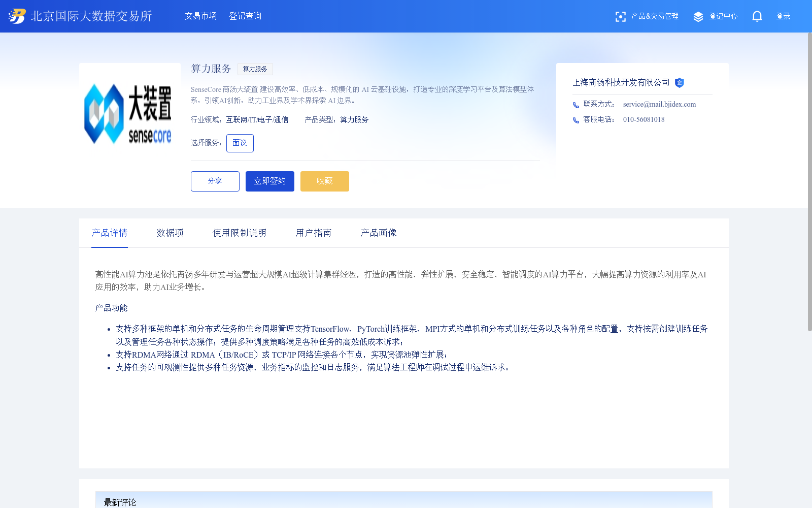The height and width of the screenshot is (508, 812).
Task: Click the phone number 010-56081018
Action: tap(644, 119)
